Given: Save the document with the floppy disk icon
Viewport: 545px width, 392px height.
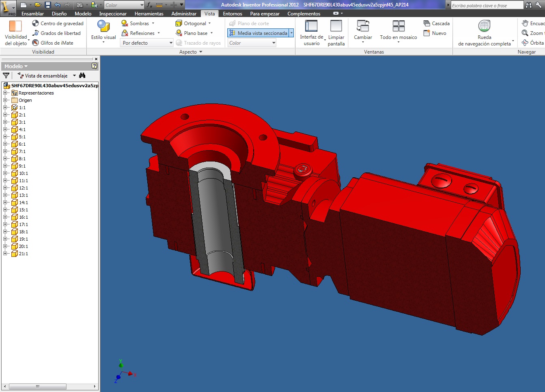Looking at the screenshot, I should pyautogui.click(x=47, y=5).
